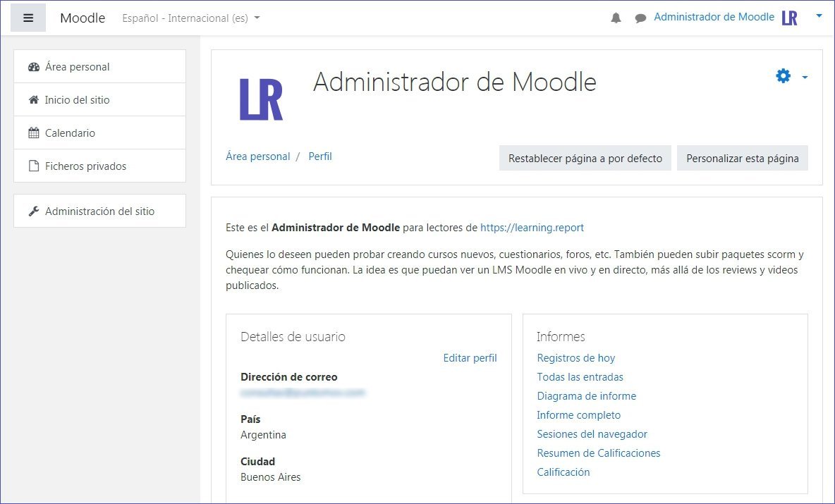Expand the Español - Internacional language dropdown

click(191, 18)
